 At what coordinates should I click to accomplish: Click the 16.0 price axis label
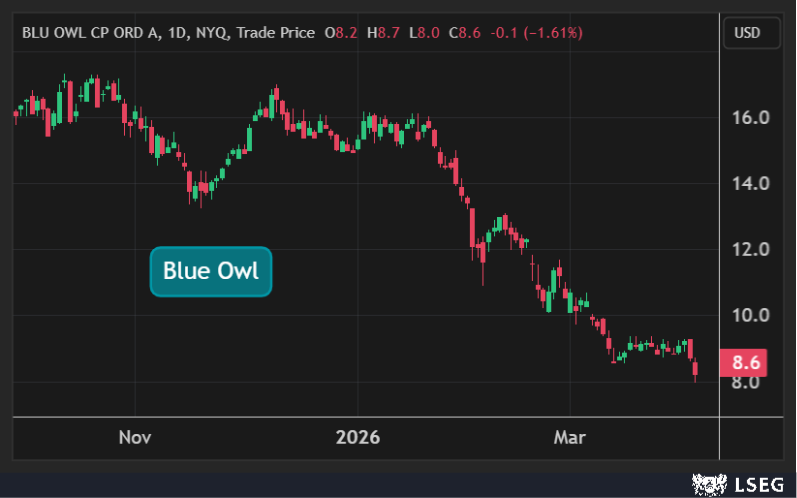[x=750, y=118]
